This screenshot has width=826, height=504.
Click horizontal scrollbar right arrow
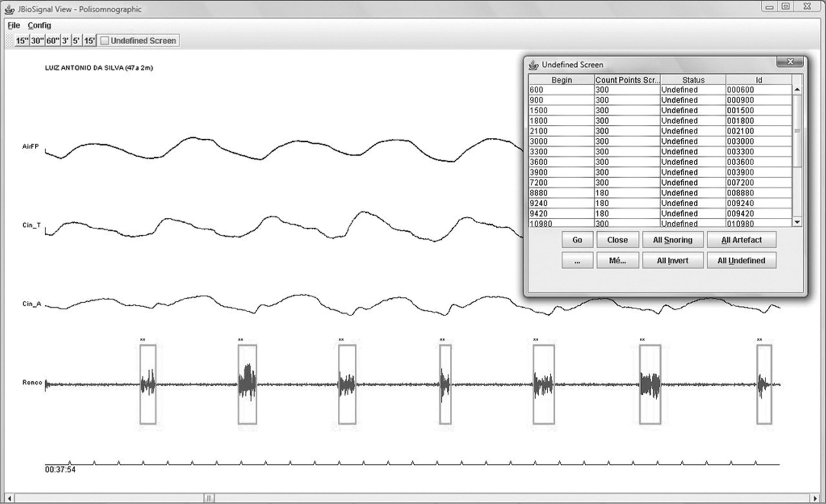click(x=815, y=498)
